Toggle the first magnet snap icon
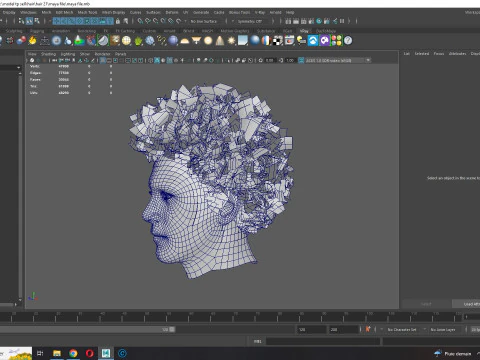 click(x=140, y=21)
